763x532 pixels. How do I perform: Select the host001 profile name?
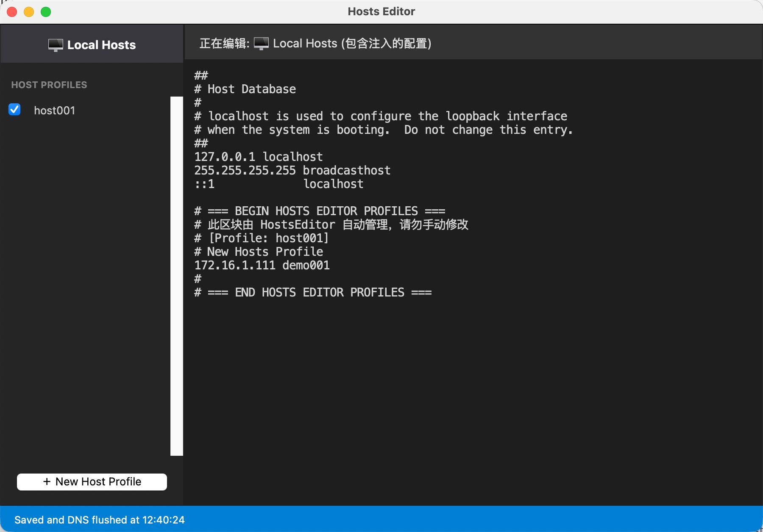click(54, 111)
